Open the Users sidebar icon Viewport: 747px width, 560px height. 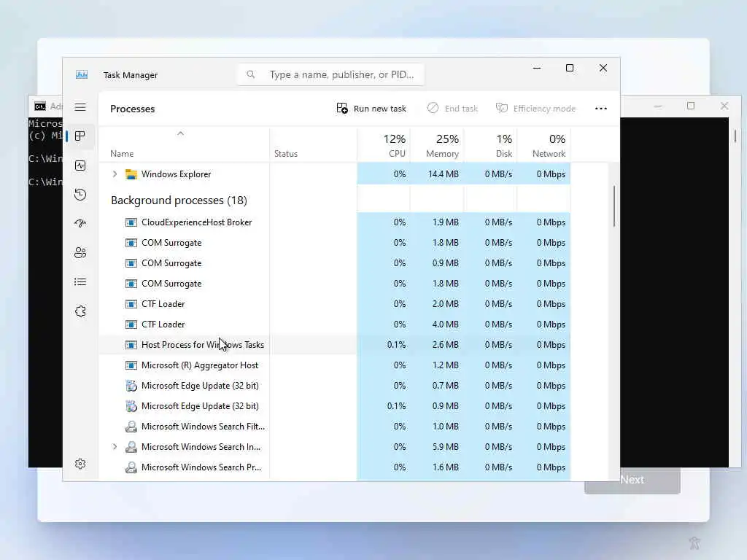[80, 252]
